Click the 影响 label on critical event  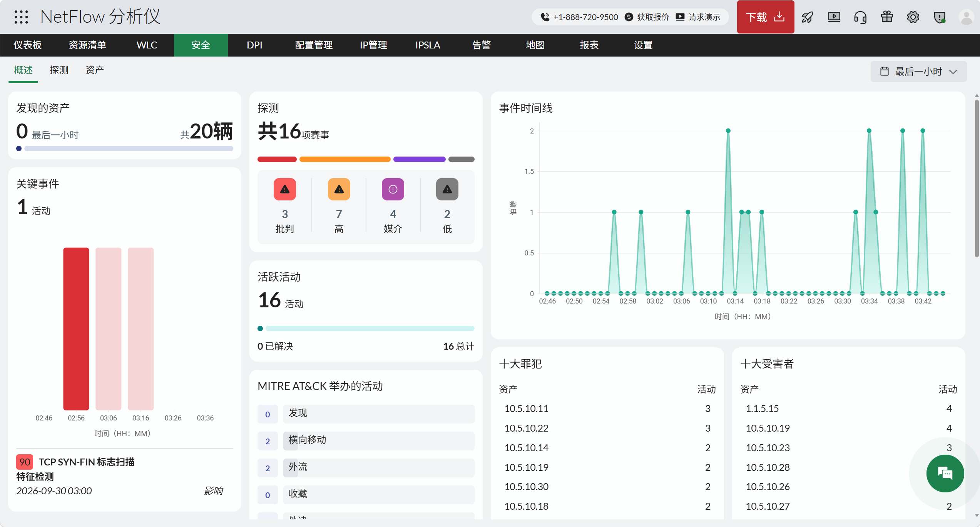pos(214,491)
